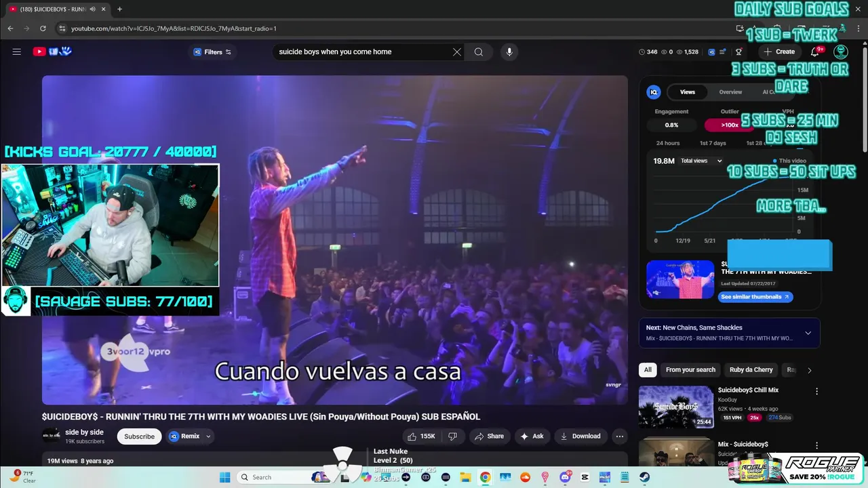Clear the search box with the X
This screenshot has width=868, height=488.
[457, 52]
